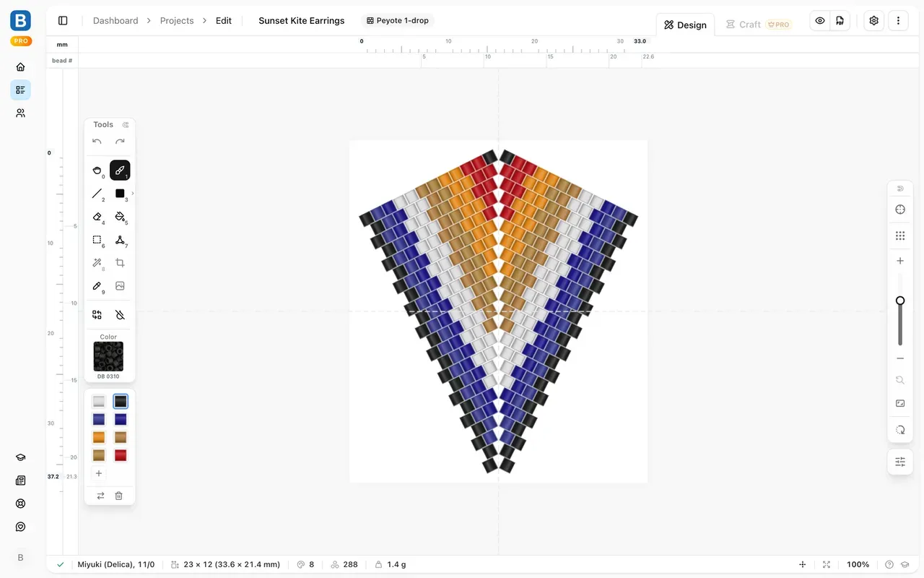This screenshot has height=578, width=924.
Task: Add a new color to the palette
Action: (x=99, y=474)
